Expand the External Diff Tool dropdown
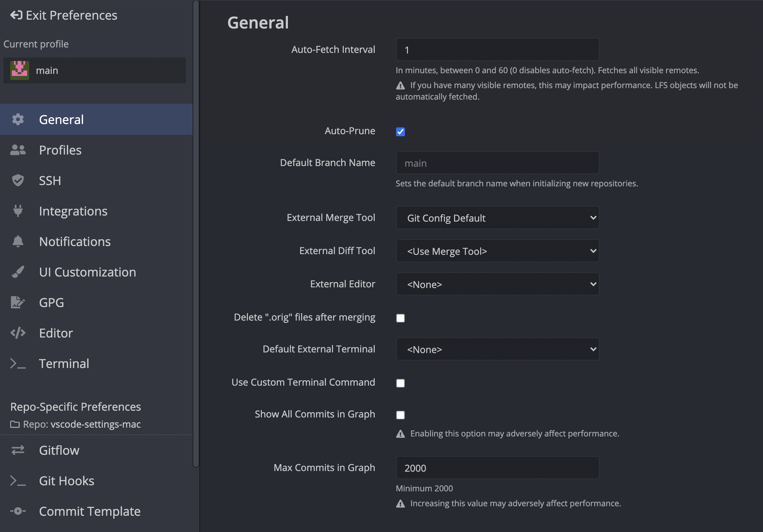Viewport: 763px width, 532px height. click(497, 251)
